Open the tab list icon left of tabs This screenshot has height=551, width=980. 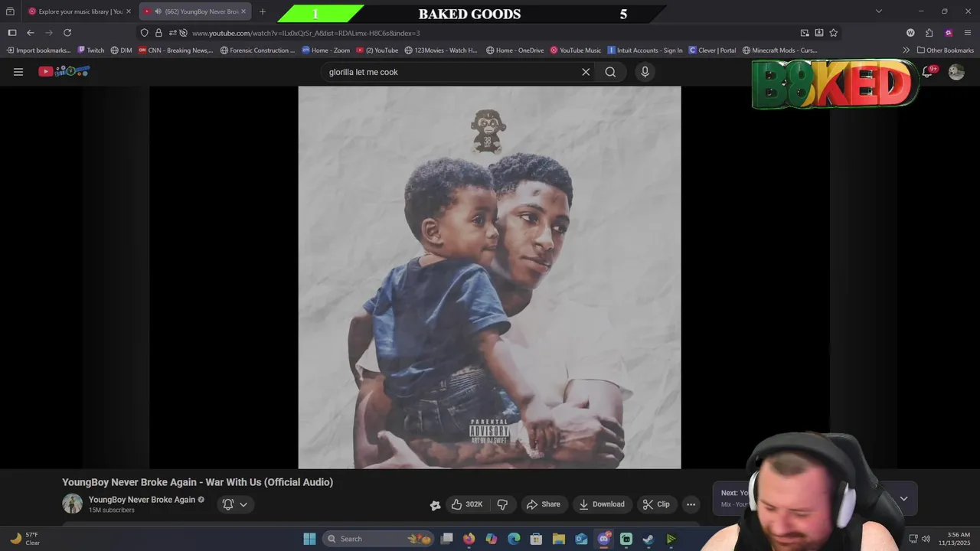click(10, 11)
